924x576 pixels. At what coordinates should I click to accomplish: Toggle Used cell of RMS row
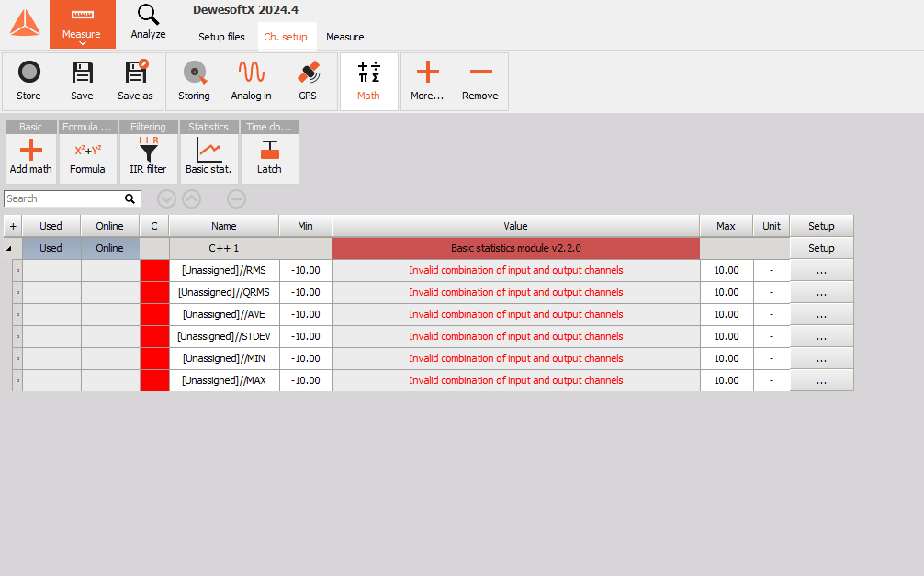51,271
